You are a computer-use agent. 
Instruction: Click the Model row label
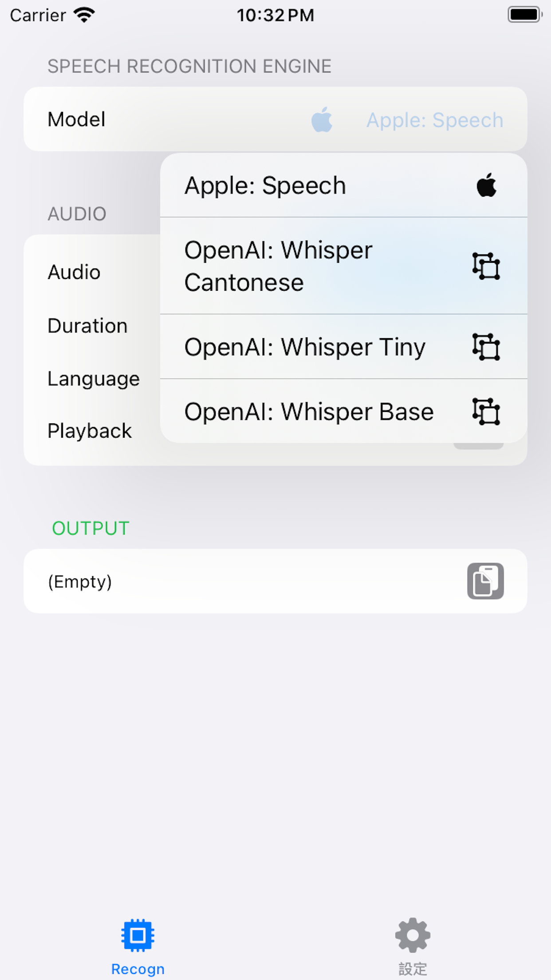[77, 119]
